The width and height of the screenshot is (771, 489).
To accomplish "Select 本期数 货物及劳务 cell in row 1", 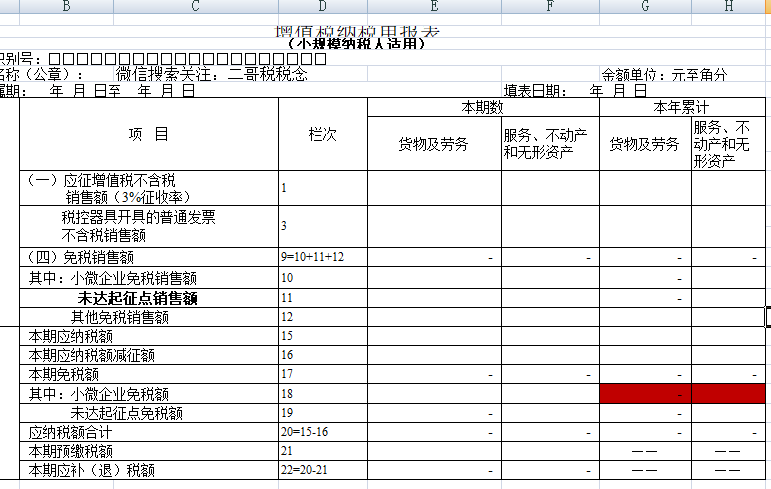I will [434, 188].
